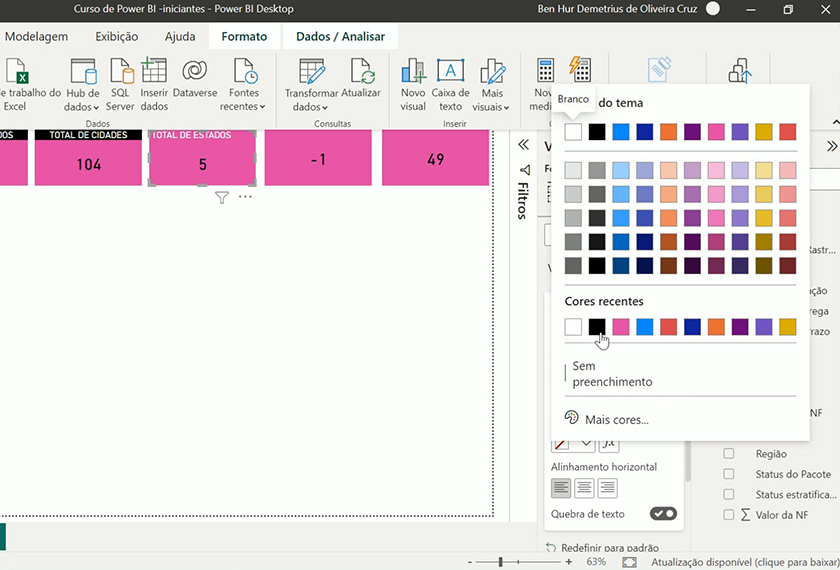Switch to the Exibição ribbon tab
The height and width of the screenshot is (570, 840).
[x=117, y=37]
